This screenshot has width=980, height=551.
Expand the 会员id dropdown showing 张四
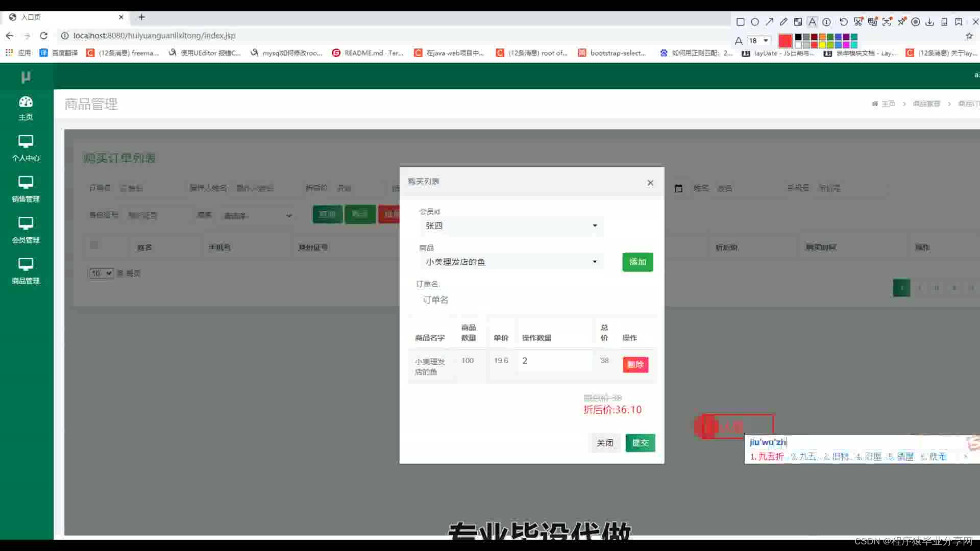pyautogui.click(x=510, y=226)
